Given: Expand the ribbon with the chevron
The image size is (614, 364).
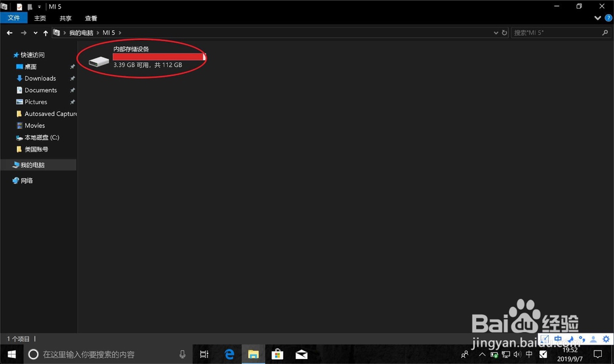Looking at the screenshot, I should 597,18.
